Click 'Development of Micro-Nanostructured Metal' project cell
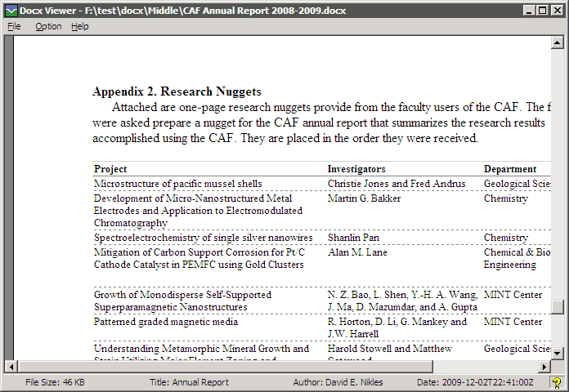 (x=198, y=211)
